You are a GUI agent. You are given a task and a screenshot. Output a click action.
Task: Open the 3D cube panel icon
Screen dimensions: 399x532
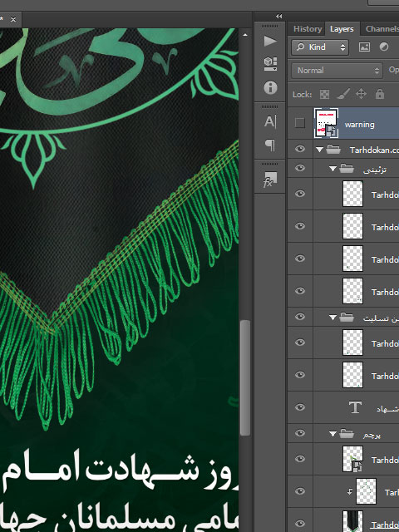270,64
